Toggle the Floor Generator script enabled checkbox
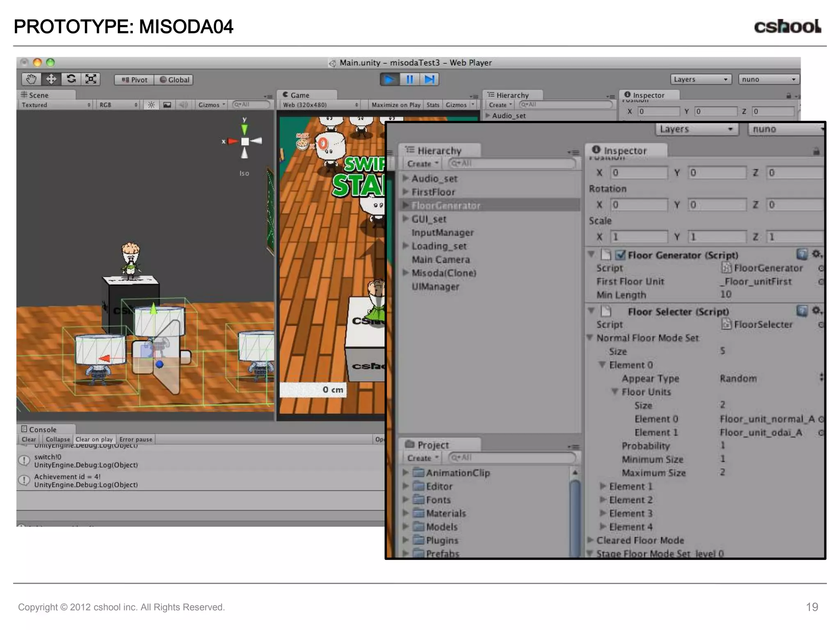 [621, 255]
